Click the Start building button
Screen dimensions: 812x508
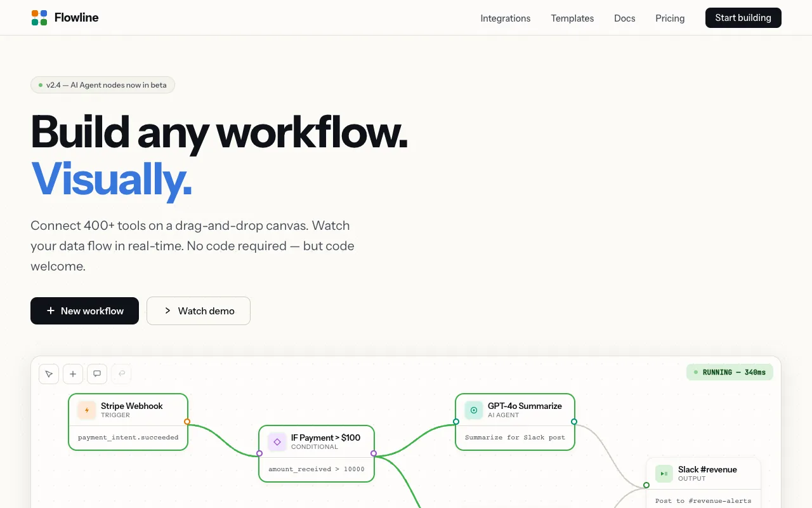pos(743,18)
